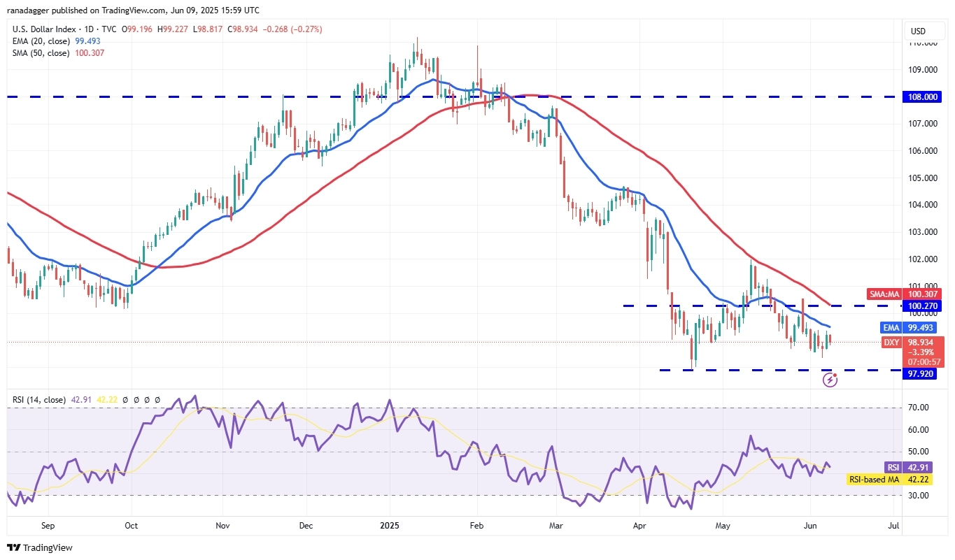Open the TradingView logo at bottom left

[x=40, y=547]
